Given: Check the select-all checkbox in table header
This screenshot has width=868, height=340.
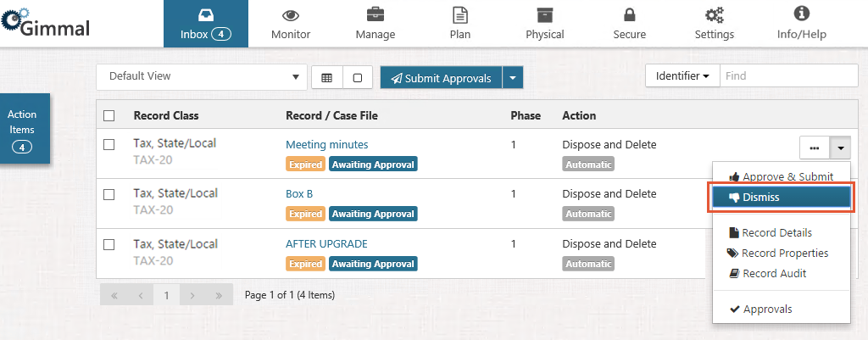Looking at the screenshot, I should [109, 115].
